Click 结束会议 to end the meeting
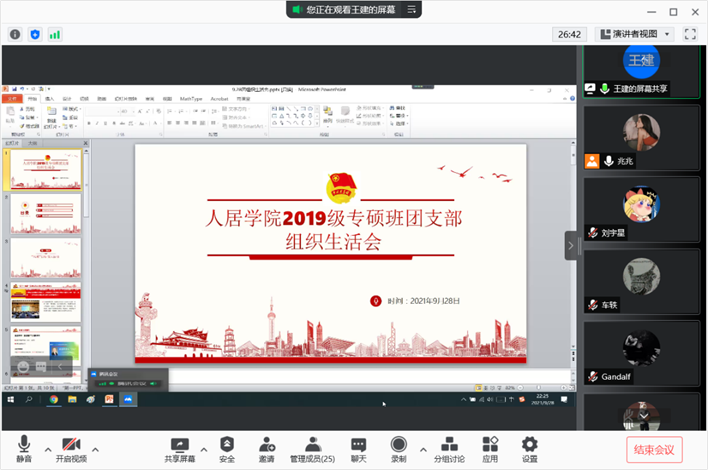The image size is (708, 470). pos(655,450)
